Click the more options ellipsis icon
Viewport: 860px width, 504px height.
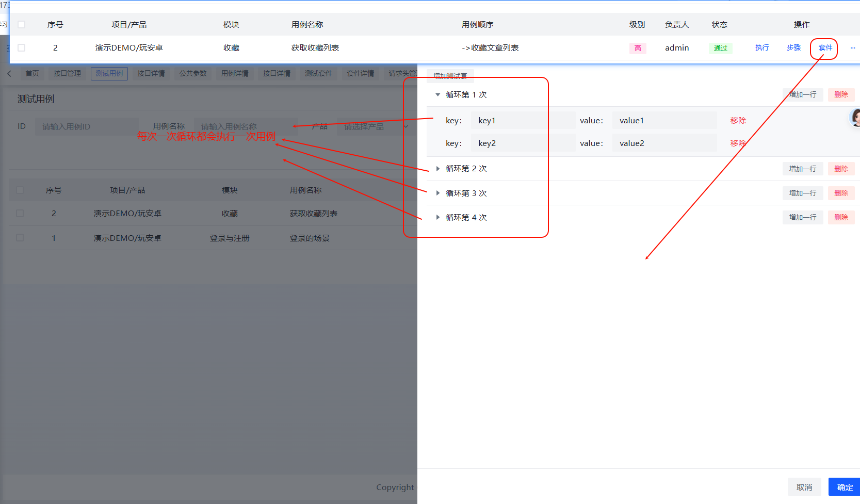click(x=852, y=48)
